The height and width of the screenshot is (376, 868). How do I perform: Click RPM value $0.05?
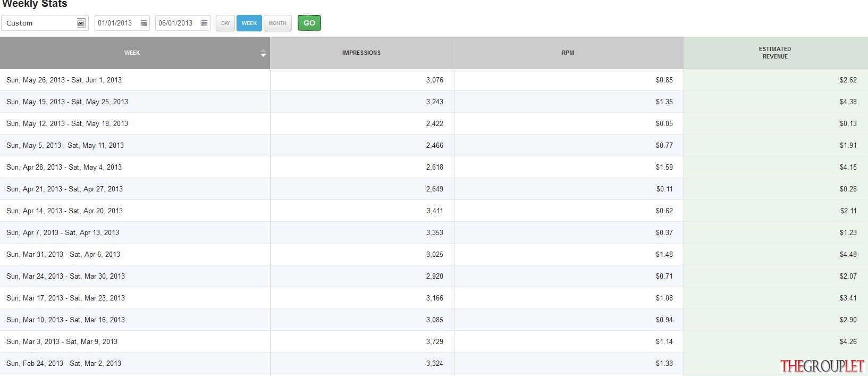[664, 123]
